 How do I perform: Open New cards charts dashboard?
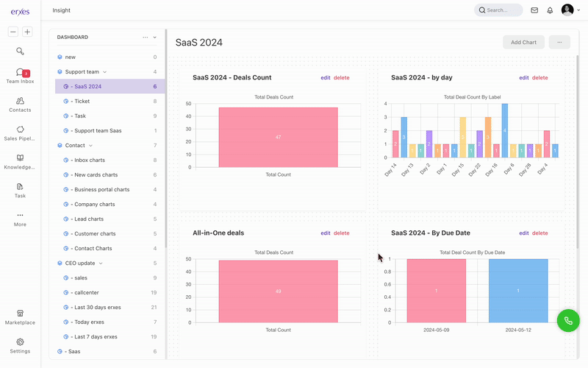[110, 174]
